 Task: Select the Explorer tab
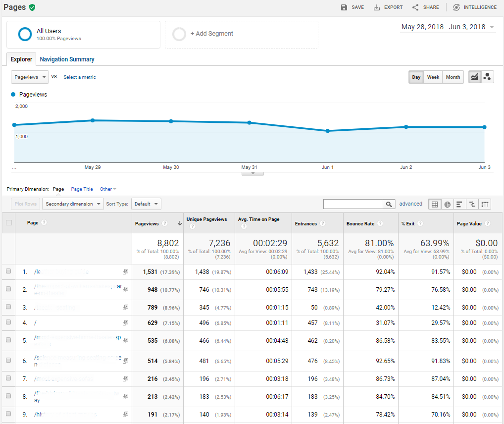click(x=21, y=59)
